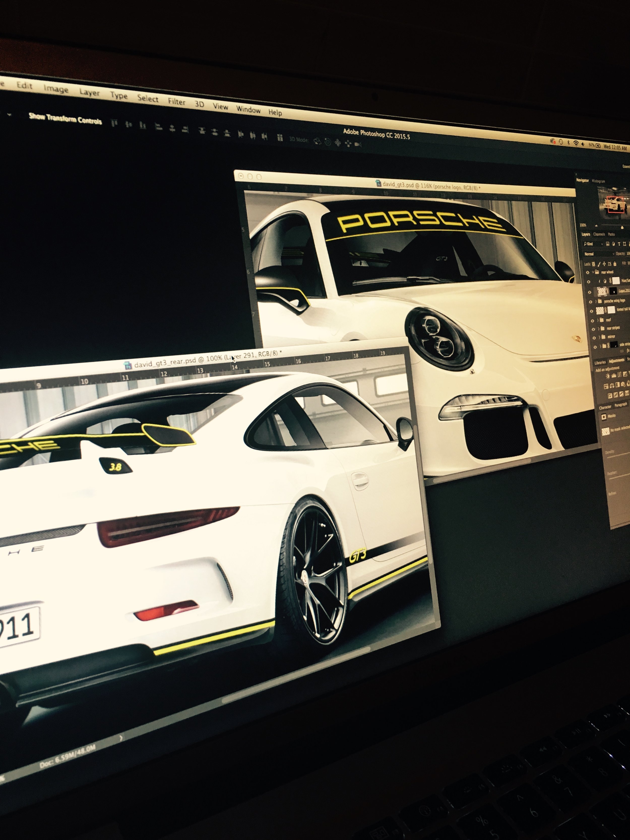Click Show Transform Controls option
630x840 pixels.
click(65, 119)
